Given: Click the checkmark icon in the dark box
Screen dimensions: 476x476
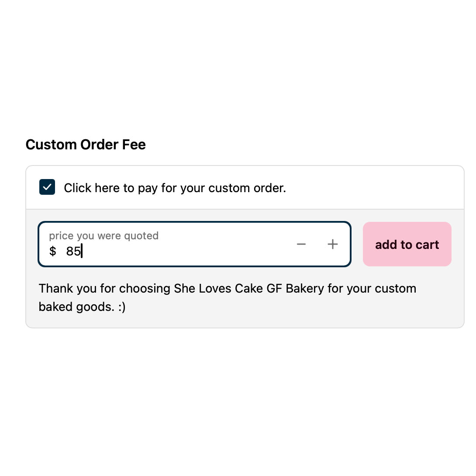Looking at the screenshot, I should [47, 187].
